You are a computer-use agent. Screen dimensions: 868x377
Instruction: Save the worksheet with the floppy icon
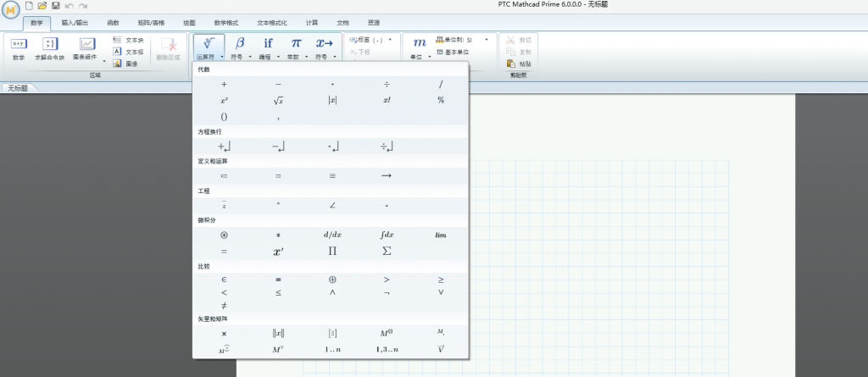pyautogui.click(x=56, y=6)
